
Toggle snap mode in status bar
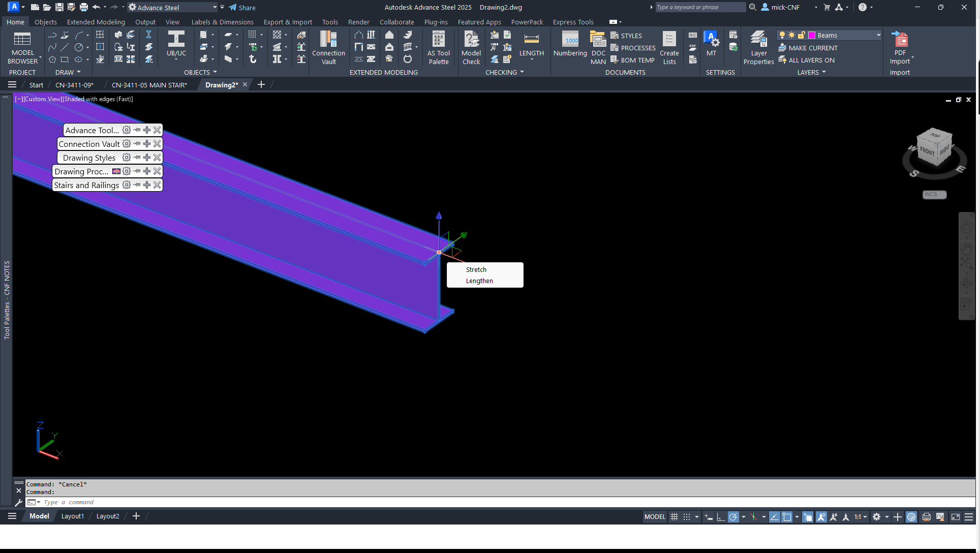tap(687, 517)
